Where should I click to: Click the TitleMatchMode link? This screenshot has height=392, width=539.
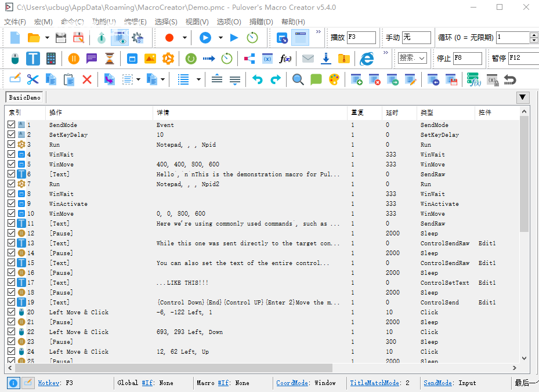point(375,383)
